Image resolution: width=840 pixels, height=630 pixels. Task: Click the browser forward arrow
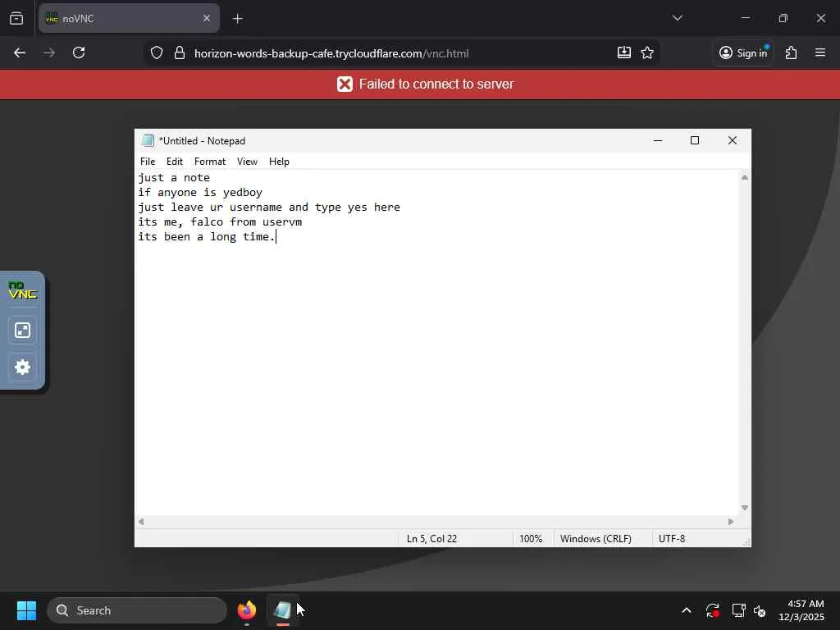pyautogui.click(x=48, y=52)
